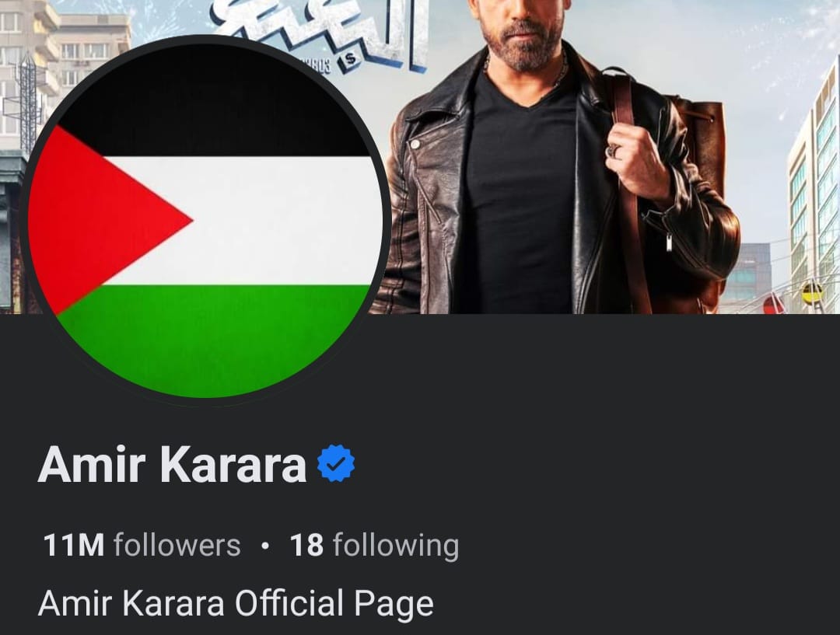Click the Amir Karara Official Page description

click(x=236, y=603)
